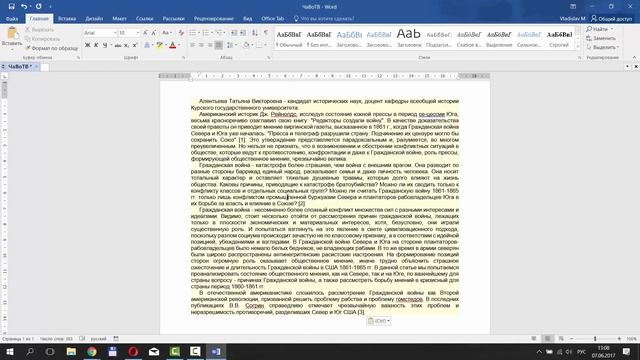Switch to the Insert (Вставка) tab
640x360 pixels.
point(67,19)
